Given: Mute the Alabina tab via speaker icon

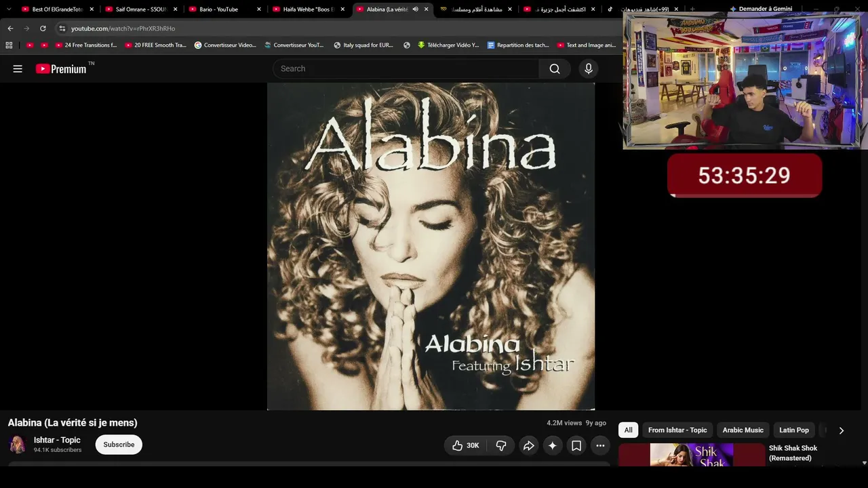Looking at the screenshot, I should pyautogui.click(x=415, y=9).
